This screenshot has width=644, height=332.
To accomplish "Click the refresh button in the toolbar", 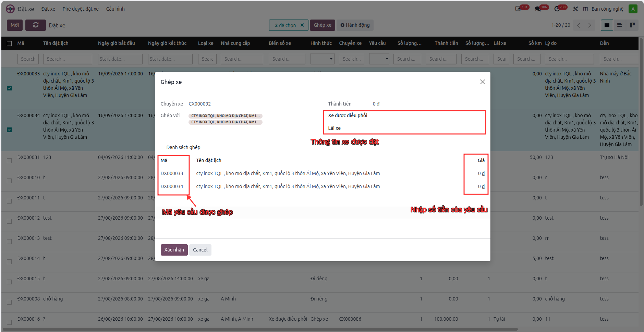I will pos(36,25).
